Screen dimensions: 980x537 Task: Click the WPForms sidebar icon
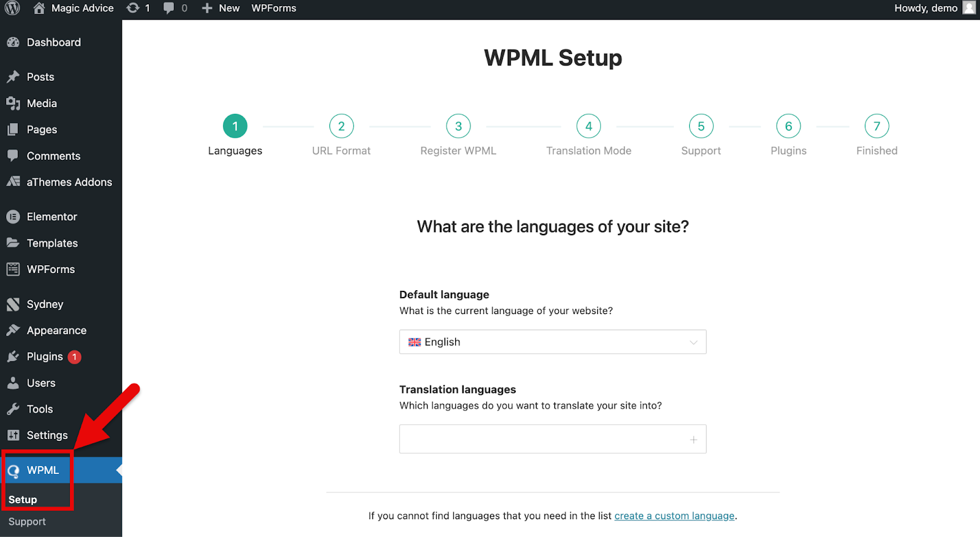click(13, 269)
